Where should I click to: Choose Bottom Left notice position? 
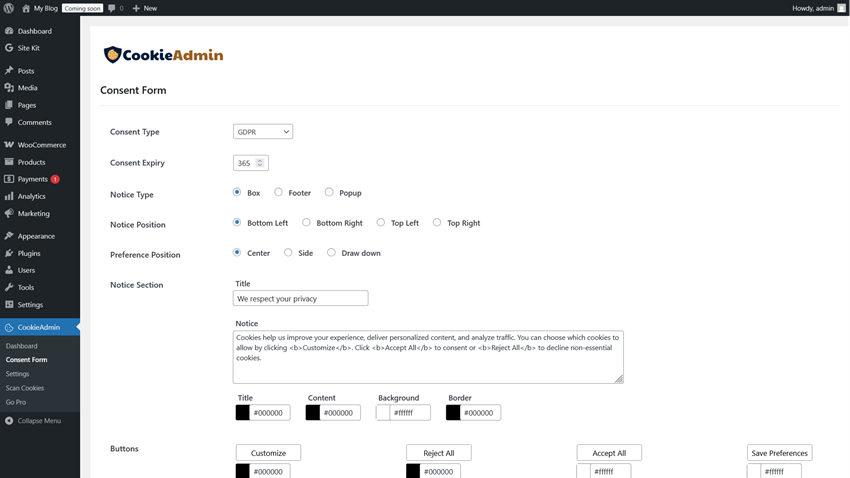click(237, 223)
